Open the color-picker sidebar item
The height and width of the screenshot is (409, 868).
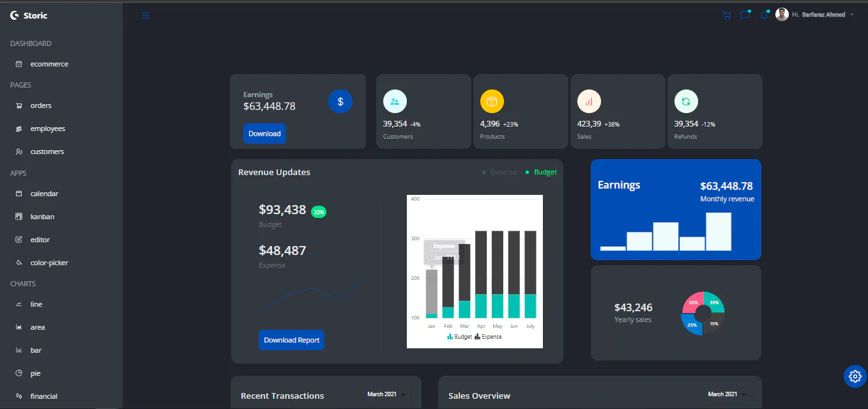tap(49, 263)
